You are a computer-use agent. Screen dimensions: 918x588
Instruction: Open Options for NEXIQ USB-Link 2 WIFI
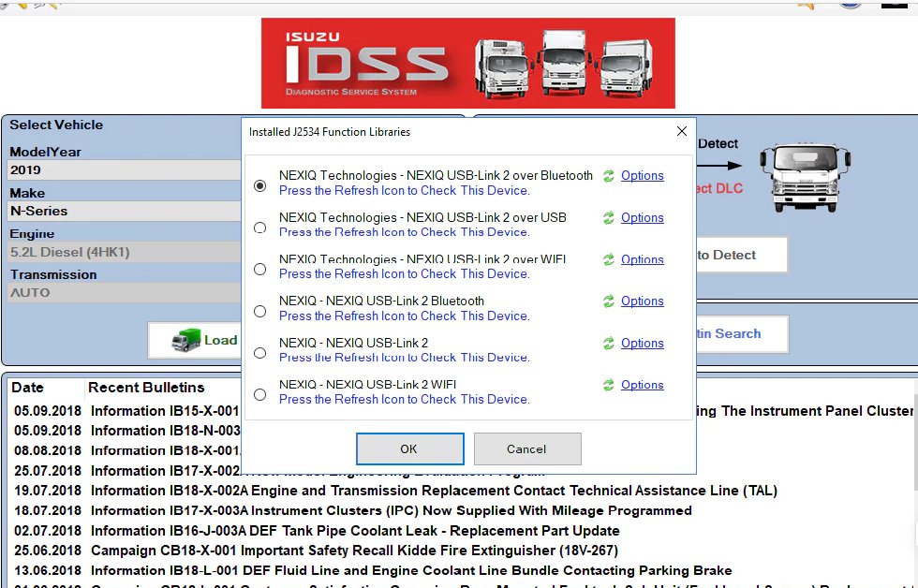[x=643, y=385]
